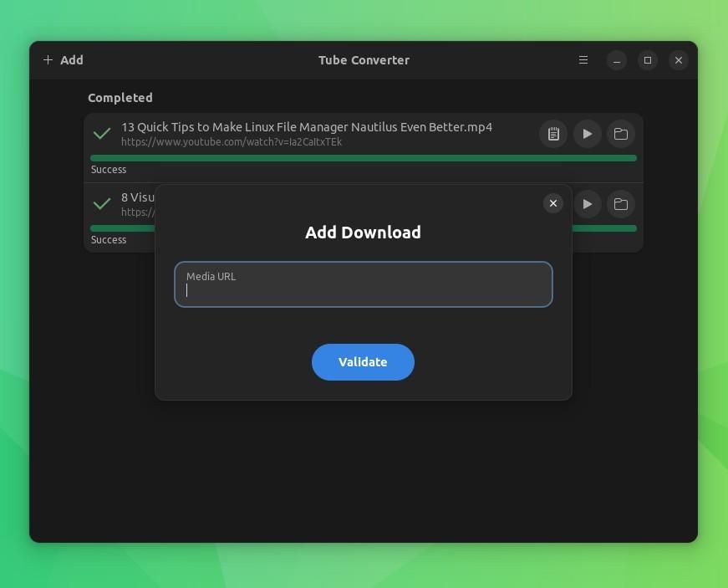
Task: Click the Tube Converter title in the headerbar
Action: point(363,60)
